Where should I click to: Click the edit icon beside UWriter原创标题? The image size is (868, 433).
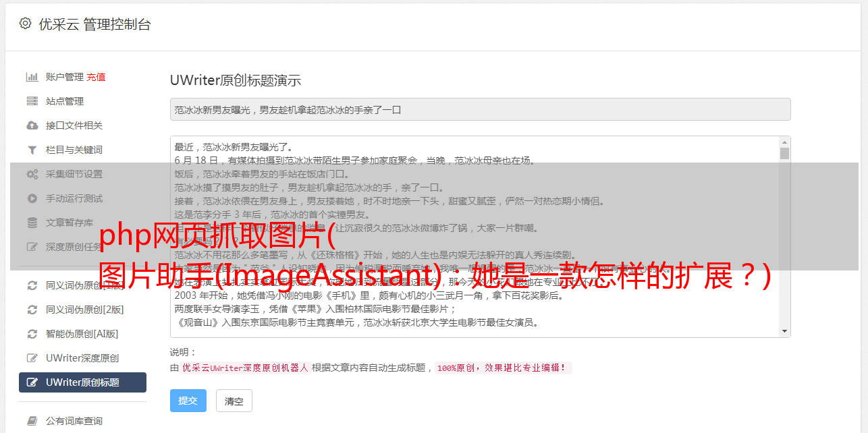click(x=32, y=382)
